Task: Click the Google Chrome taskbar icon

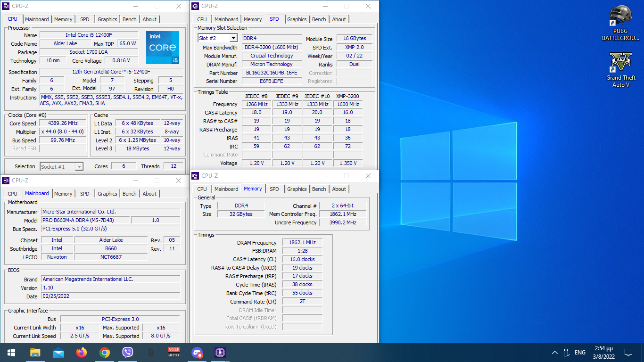Action: (105, 353)
